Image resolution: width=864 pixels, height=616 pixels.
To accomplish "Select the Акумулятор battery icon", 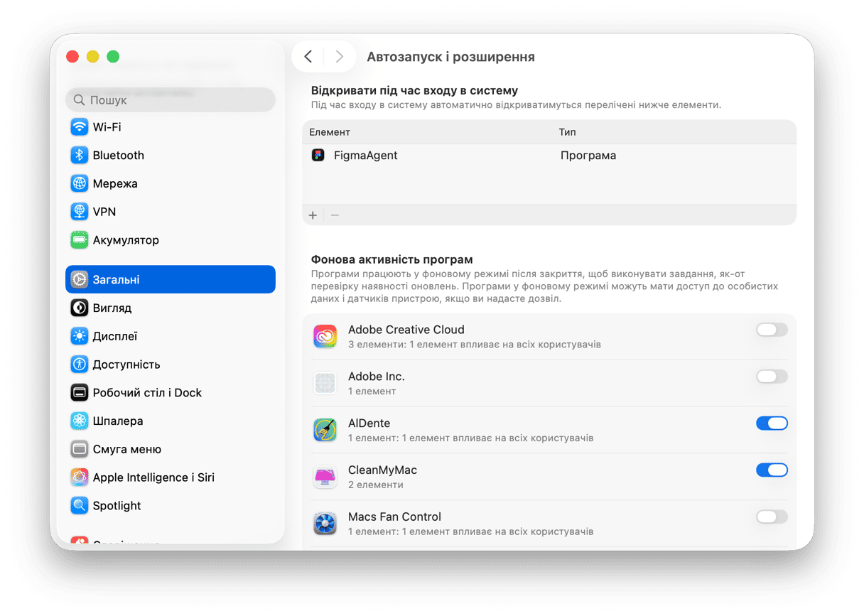I will [x=79, y=240].
